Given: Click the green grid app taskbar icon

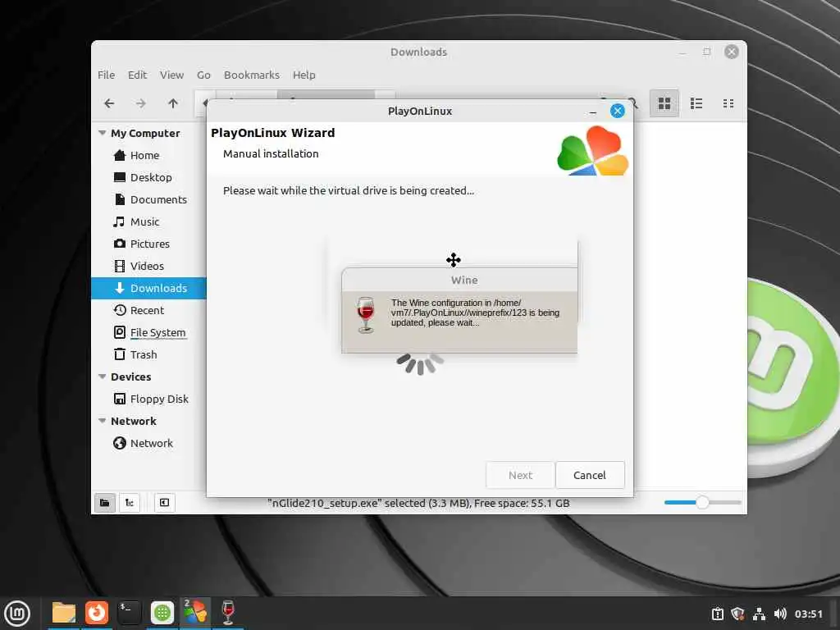Looking at the screenshot, I should [162, 613].
